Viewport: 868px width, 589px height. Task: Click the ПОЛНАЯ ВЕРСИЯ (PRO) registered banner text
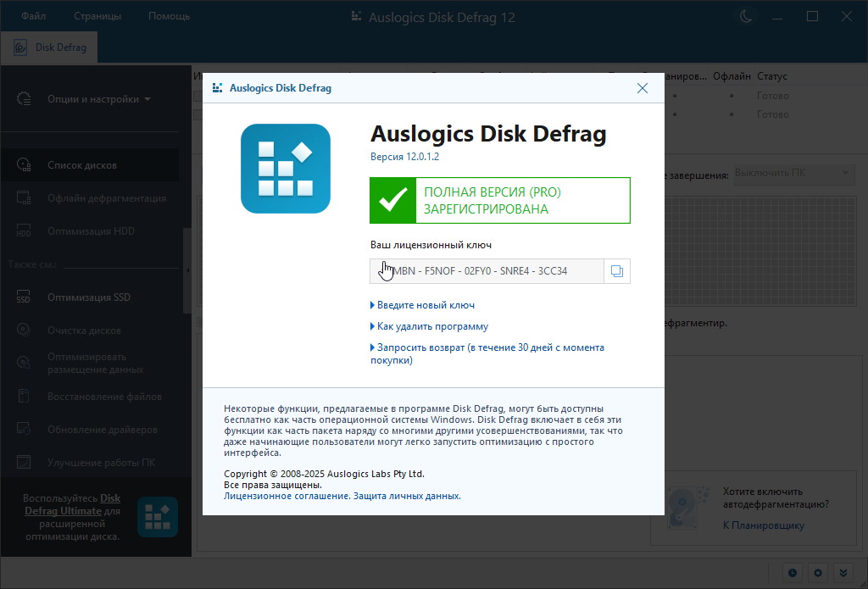click(492, 200)
